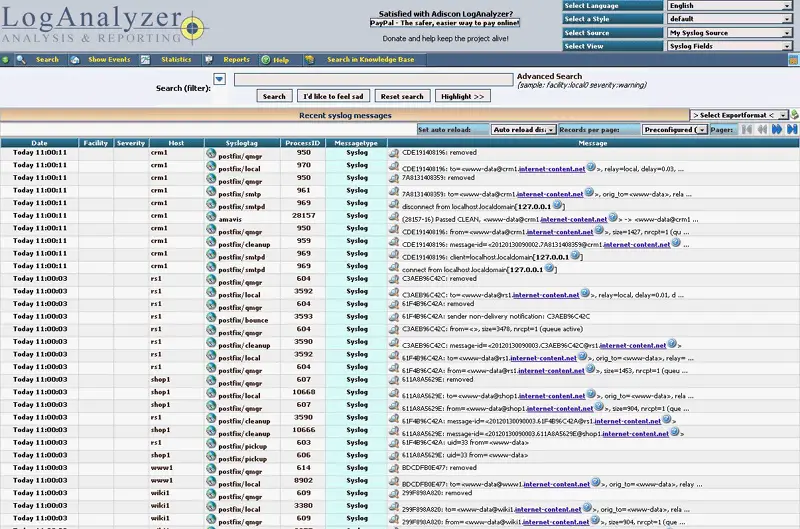Click the magnifier Search icon in menu bar

point(21,60)
